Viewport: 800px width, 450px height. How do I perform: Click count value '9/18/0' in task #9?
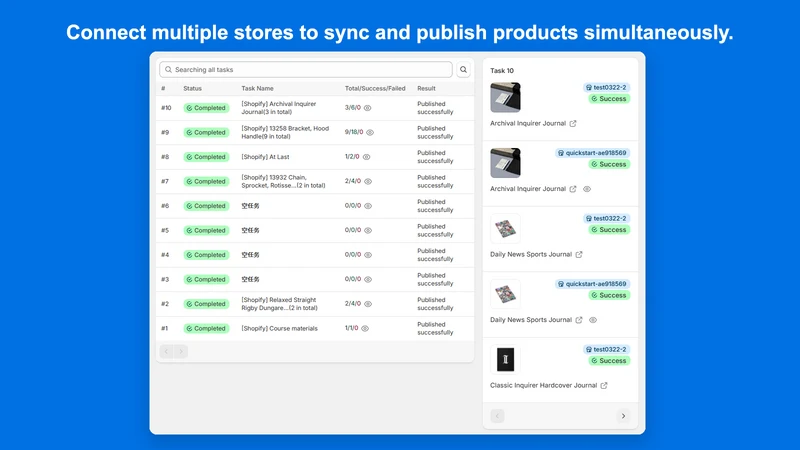coord(354,132)
